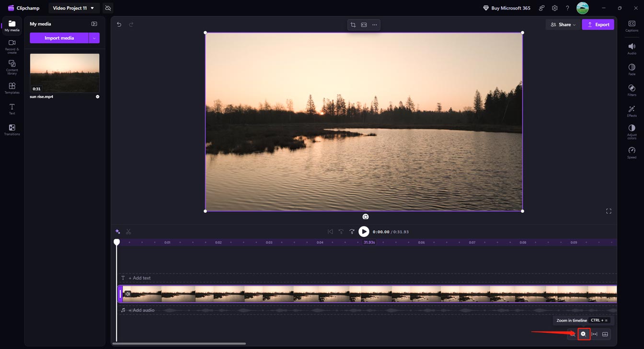The height and width of the screenshot is (349, 644).
Task: Click the timeline collapse icon at bottom right
Action: tap(605, 334)
